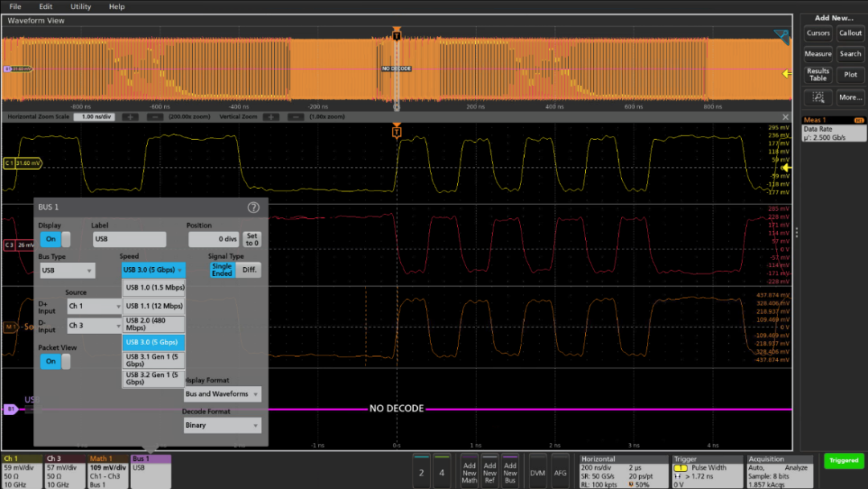
Task: Expand the Decode Format Binary dropdown
Action: [222, 425]
